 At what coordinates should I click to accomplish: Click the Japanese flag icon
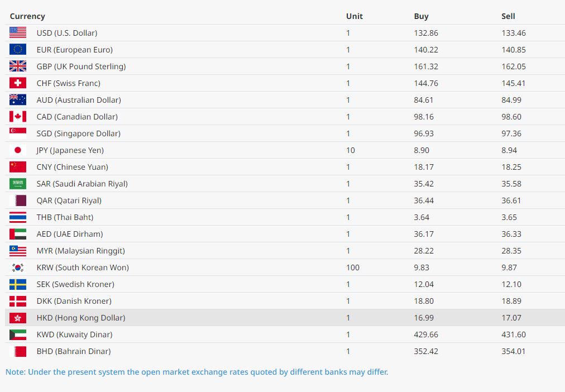coord(18,150)
